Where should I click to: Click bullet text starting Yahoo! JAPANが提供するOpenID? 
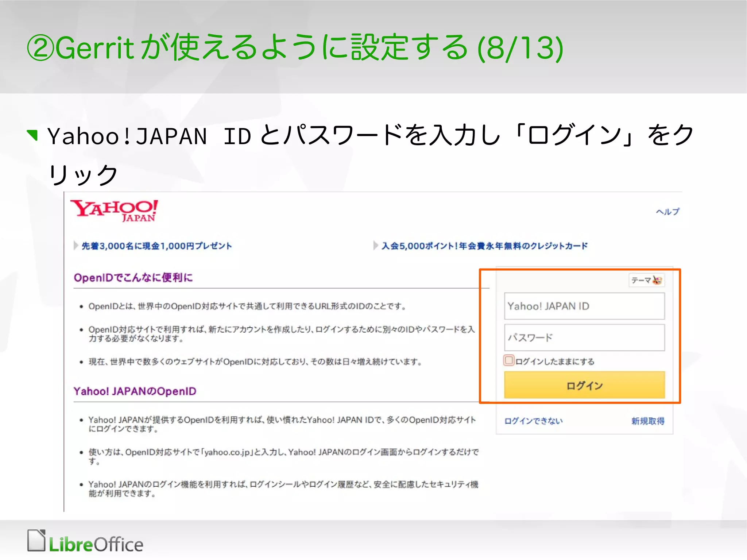[282, 424]
